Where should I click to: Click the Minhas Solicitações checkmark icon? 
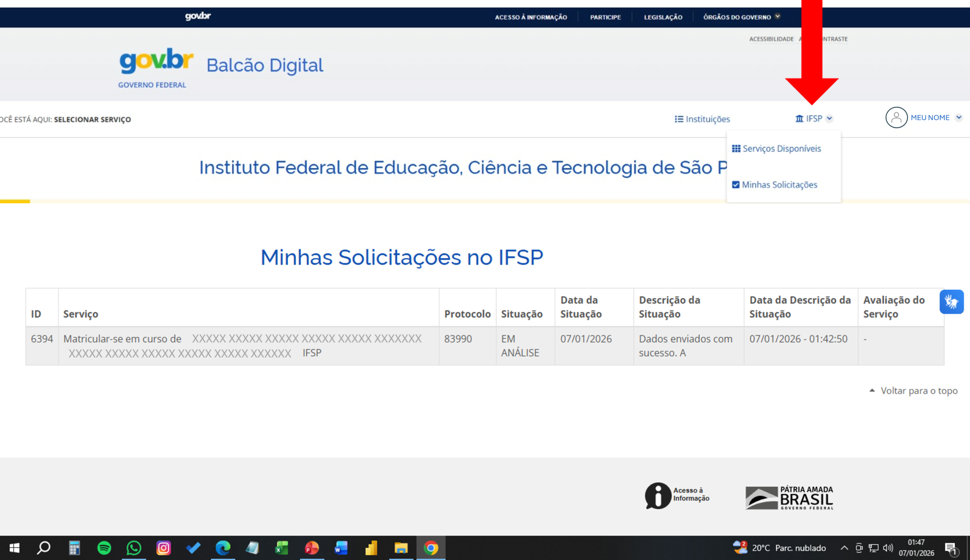click(x=736, y=184)
